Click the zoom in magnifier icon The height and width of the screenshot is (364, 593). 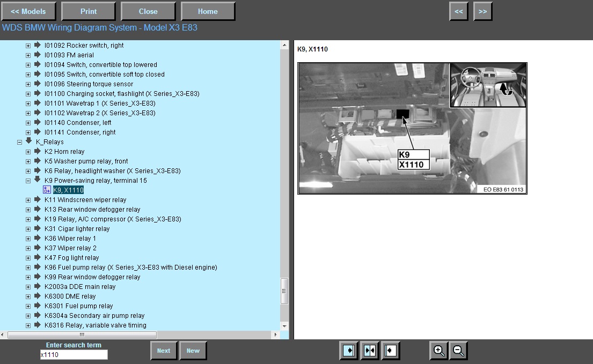439,351
